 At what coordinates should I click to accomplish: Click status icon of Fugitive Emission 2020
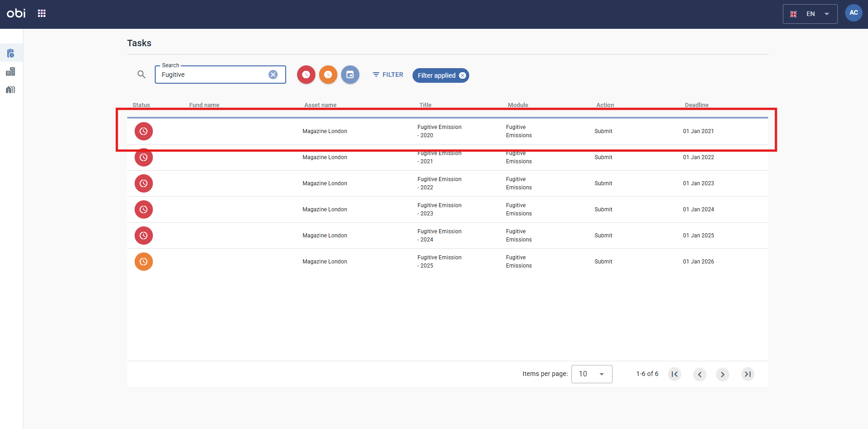(x=144, y=131)
